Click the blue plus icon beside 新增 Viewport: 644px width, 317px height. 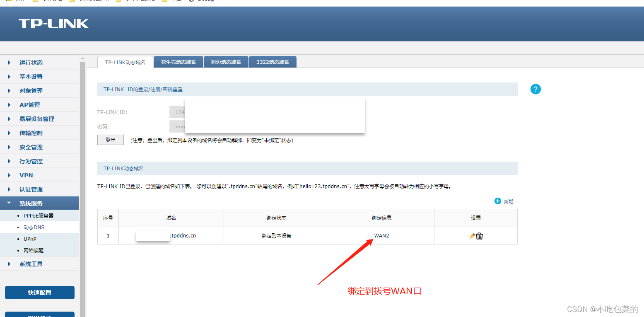(x=498, y=201)
